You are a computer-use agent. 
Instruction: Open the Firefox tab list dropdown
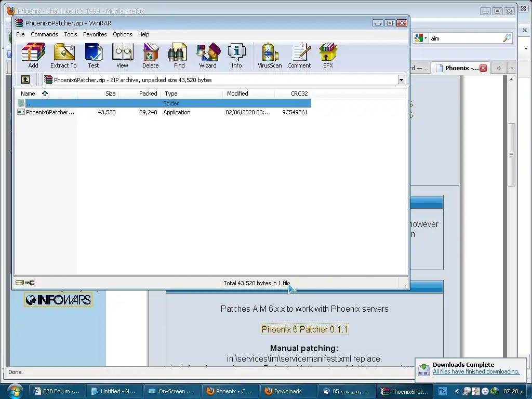click(x=512, y=68)
